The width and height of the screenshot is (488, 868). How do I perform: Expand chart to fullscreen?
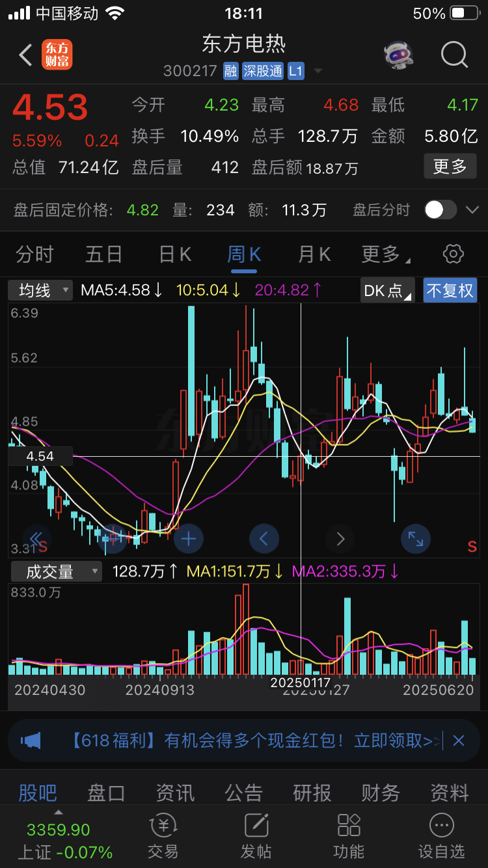pyautogui.click(x=415, y=538)
